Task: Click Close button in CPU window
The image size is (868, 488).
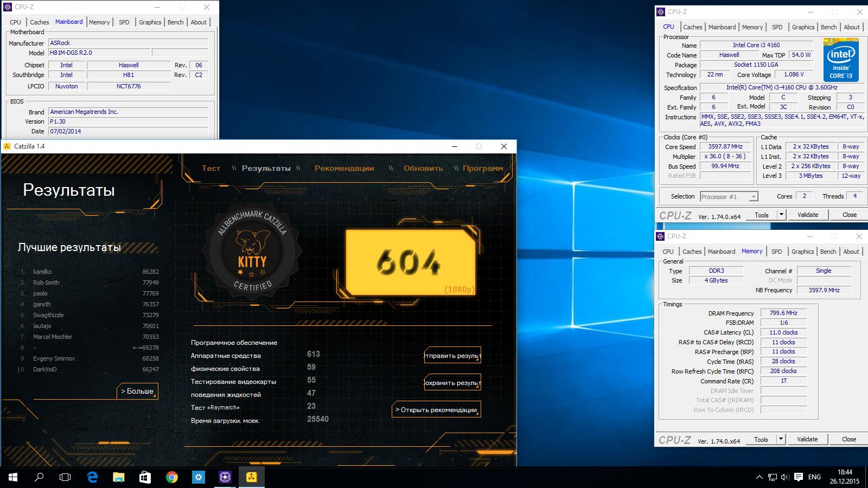Action: coord(850,215)
